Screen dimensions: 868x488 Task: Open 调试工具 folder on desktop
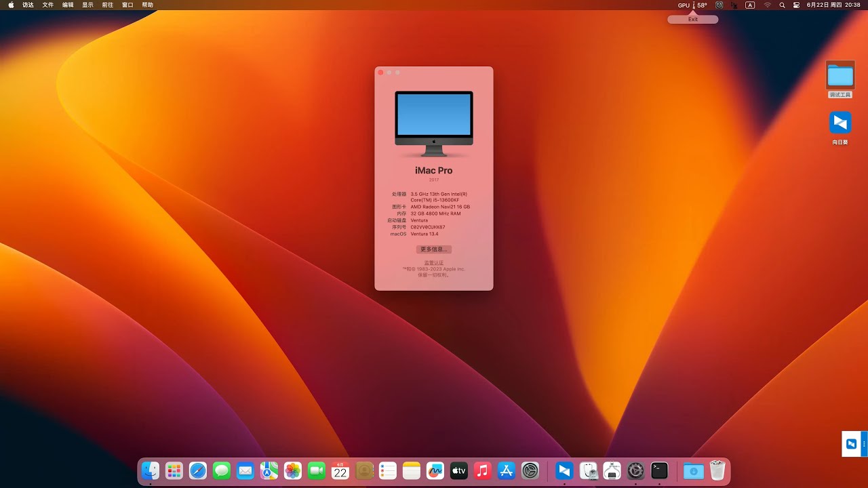840,79
